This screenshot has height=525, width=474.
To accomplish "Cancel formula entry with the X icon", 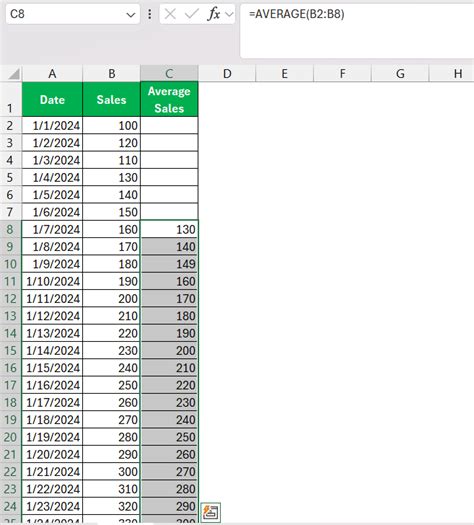I will [x=170, y=14].
